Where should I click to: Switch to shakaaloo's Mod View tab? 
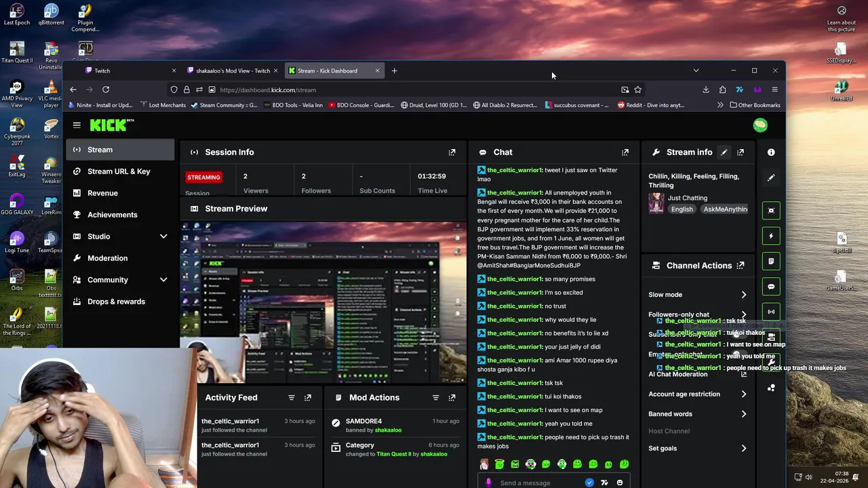[x=233, y=70]
